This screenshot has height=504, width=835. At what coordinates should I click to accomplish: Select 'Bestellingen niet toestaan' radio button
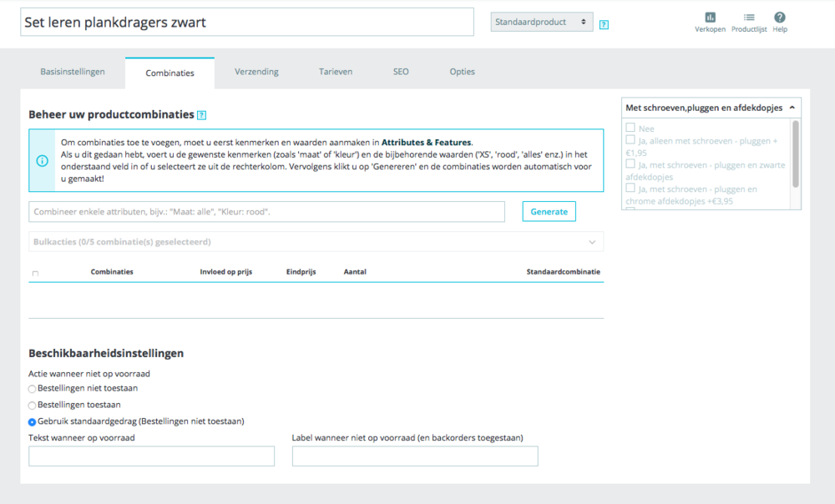point(32,389)
